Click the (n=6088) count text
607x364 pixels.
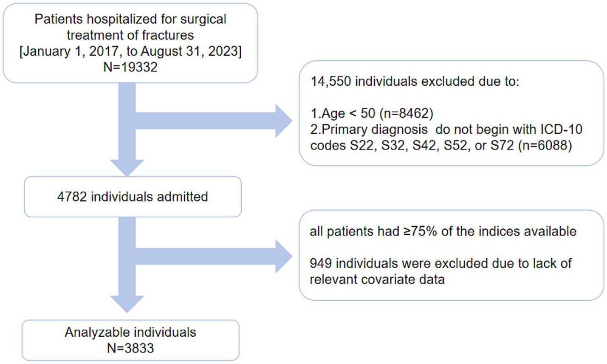point(545,145)
